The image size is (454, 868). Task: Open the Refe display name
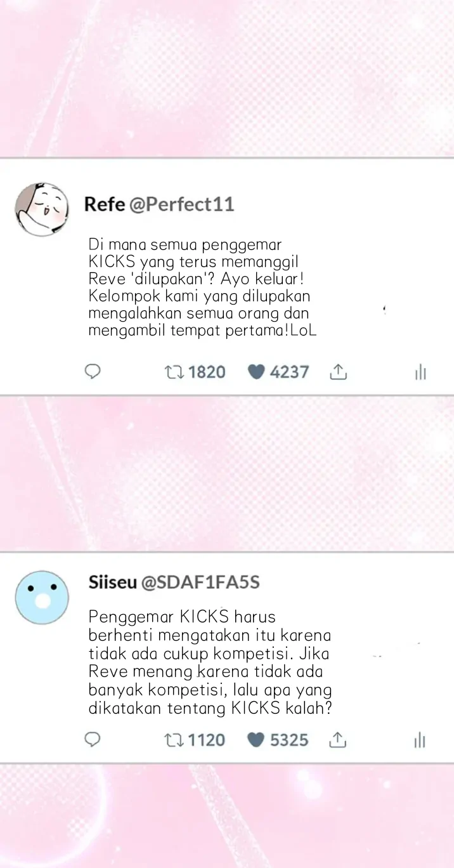tap(105, 204)
